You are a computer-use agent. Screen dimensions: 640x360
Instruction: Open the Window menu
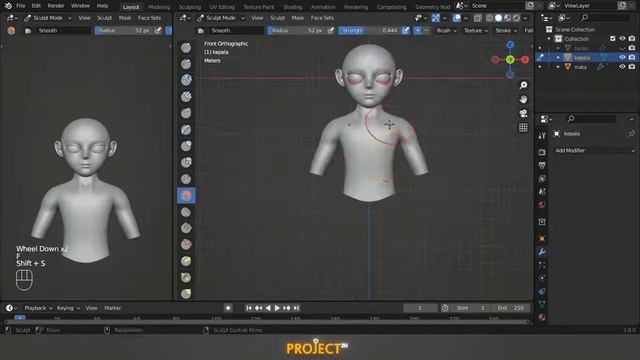click(x=80, y=6)
